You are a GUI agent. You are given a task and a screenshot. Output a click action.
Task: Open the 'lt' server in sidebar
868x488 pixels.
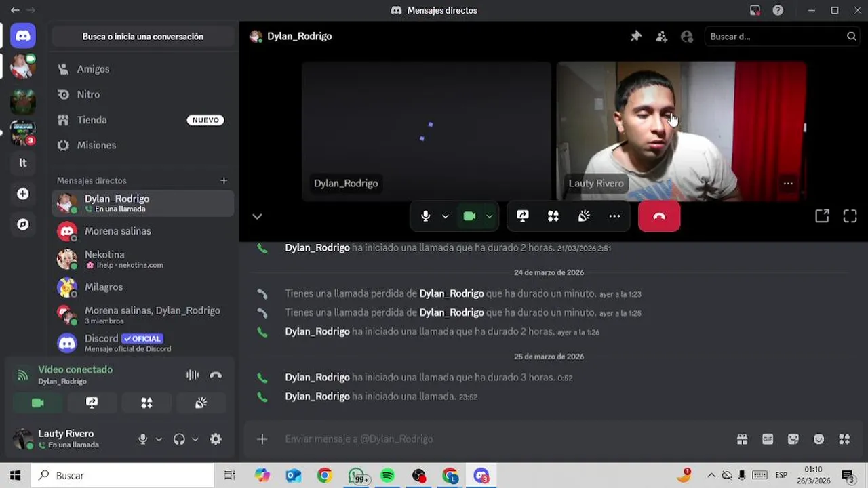[x=23, y=163]
